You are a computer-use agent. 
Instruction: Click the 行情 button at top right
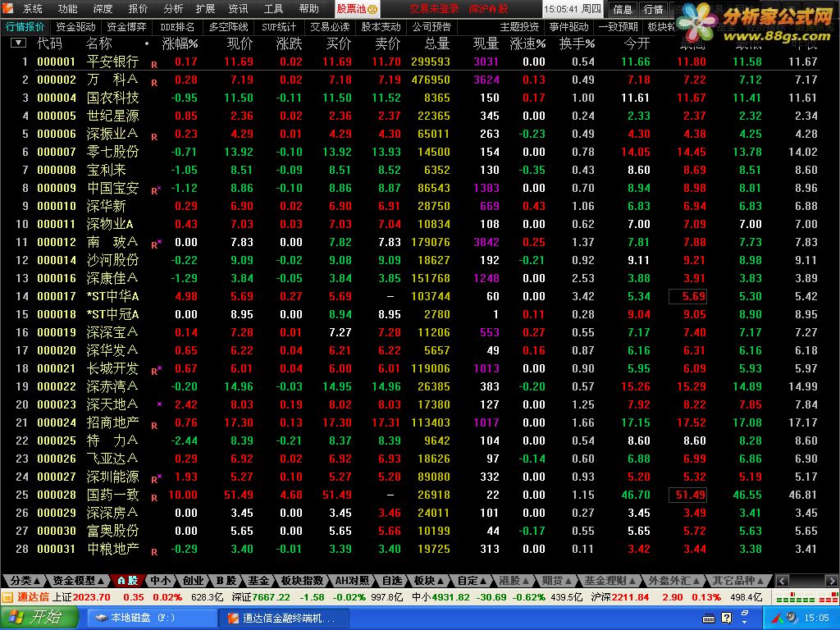pyautogui.click(x=653, y=9)
